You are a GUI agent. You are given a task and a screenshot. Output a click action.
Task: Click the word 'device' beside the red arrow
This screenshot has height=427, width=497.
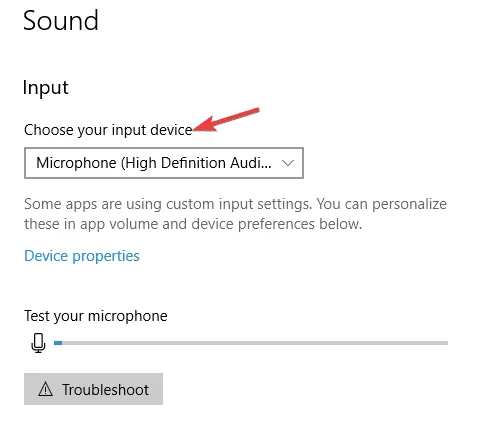(x=171, y=130)
